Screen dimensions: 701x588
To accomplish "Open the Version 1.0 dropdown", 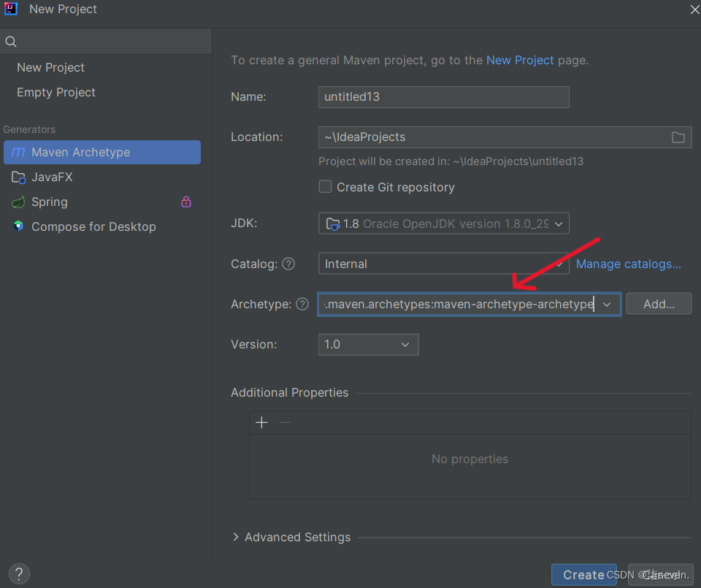I will [x=368, y=344].
